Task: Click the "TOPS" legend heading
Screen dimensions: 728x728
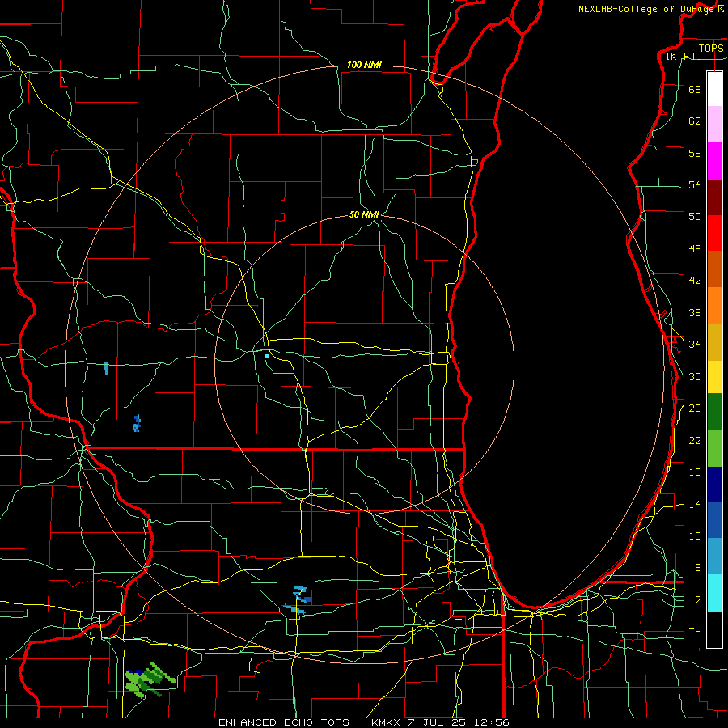Action: point(711,48)
